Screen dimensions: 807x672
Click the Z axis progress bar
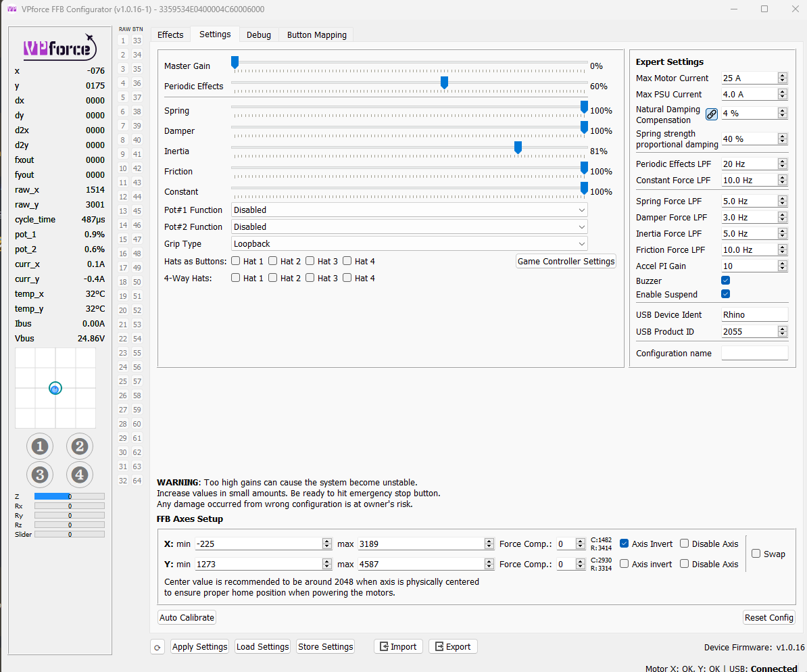(70, 496)
